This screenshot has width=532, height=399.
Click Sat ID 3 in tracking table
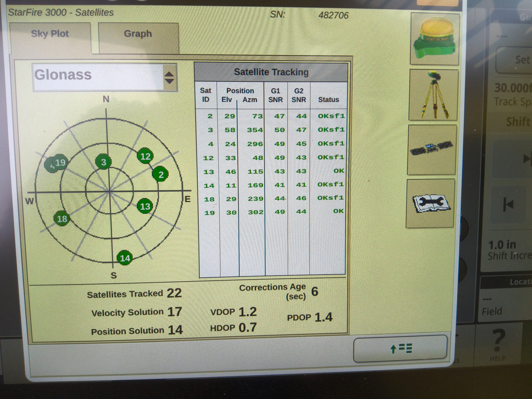[210, 130]
